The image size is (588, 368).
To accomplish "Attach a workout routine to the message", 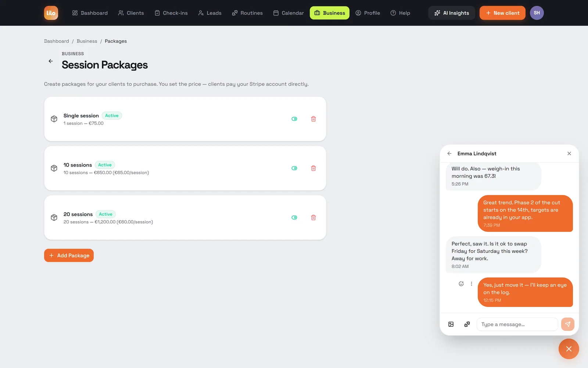I will 467,324.
